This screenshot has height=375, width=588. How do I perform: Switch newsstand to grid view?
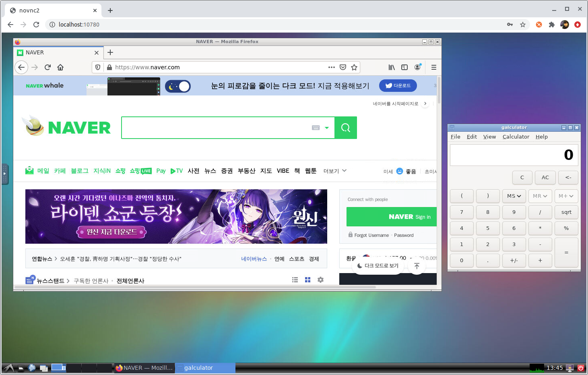[x=308, y=280]
